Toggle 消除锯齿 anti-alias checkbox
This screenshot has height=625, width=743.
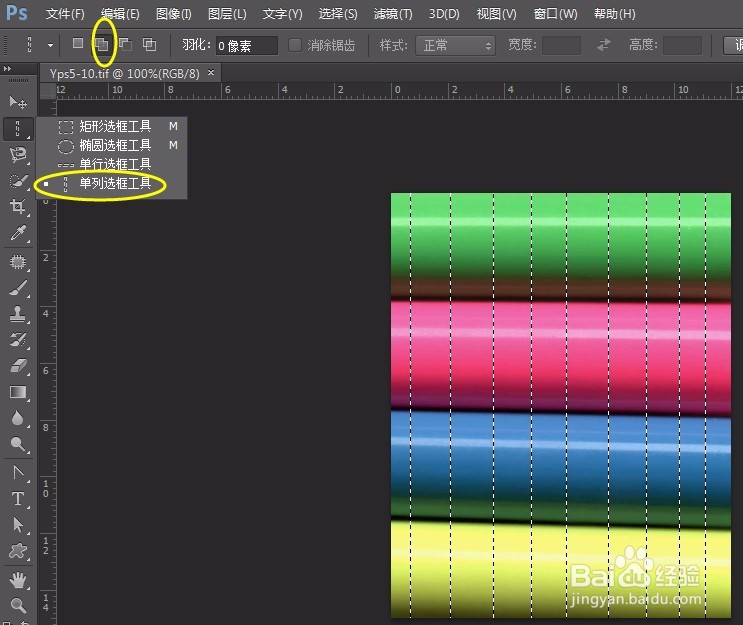coord(295,45)
